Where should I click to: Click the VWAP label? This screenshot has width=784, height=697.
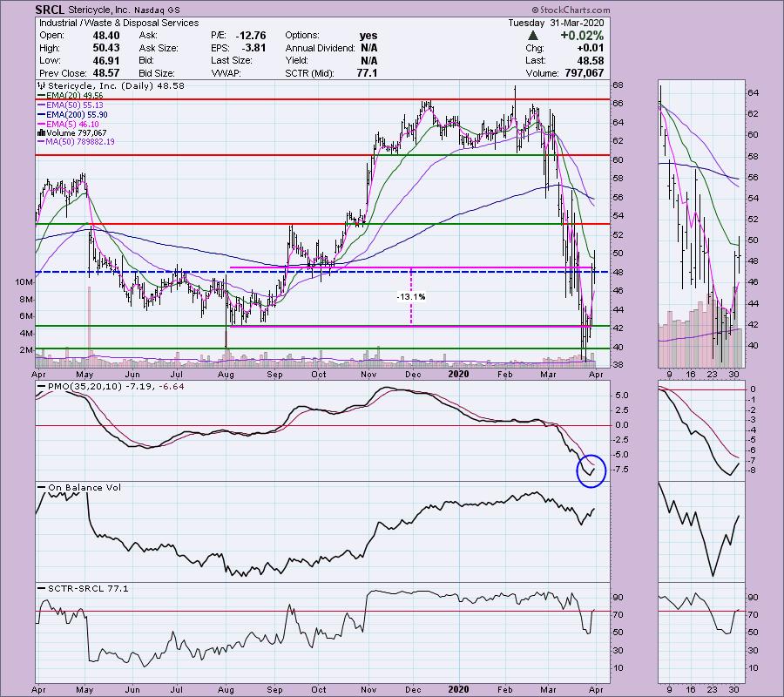click(x=226, y=73)
